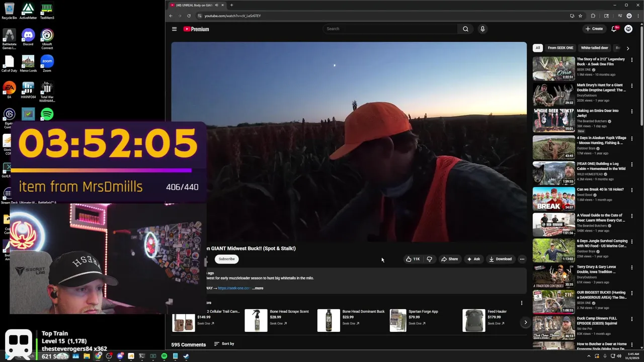Select the All filter chip
644x362 pixels.
538,48
